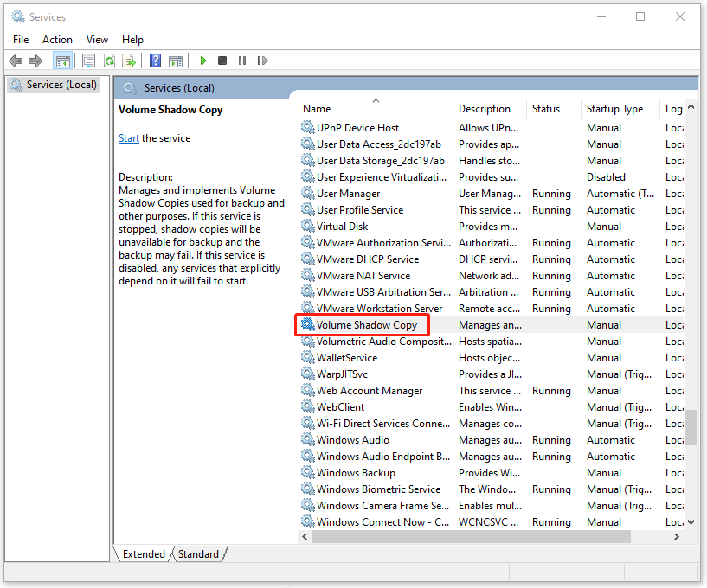Sort by the Description column header
This screenshot has height=588, width=707.
[490, 109]
